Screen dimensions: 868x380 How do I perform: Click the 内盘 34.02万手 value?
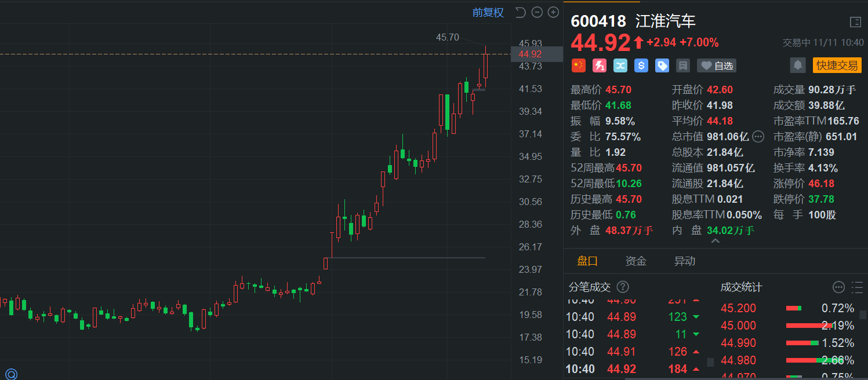[731, 231]
